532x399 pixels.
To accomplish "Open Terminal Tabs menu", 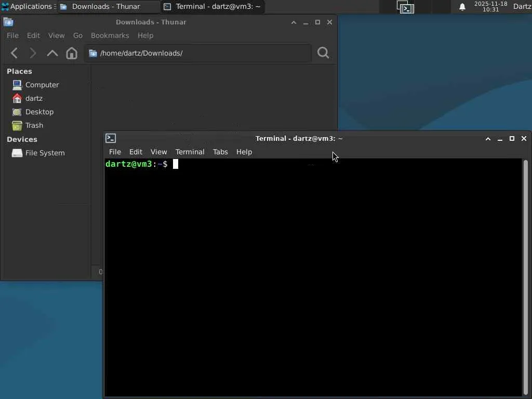I will point(220,152).
